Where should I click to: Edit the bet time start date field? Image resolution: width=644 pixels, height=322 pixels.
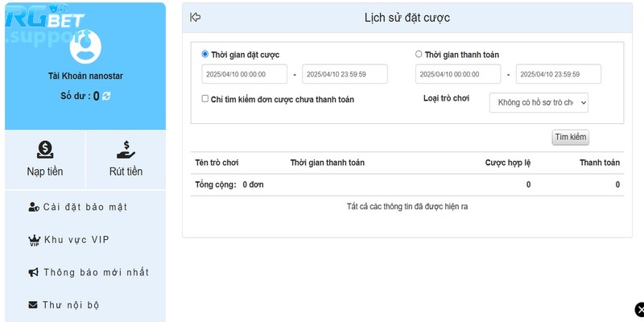[245, 74]
